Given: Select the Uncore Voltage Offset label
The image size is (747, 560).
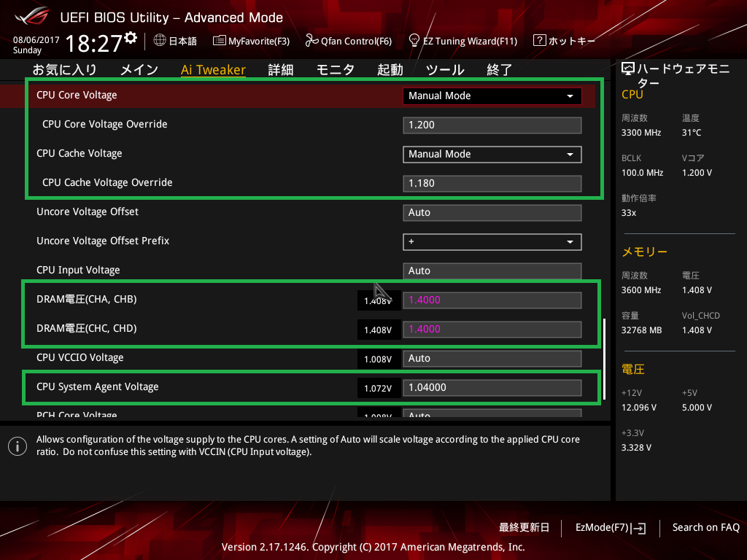Looking at the screenshot, I should [x=88, y=212].
